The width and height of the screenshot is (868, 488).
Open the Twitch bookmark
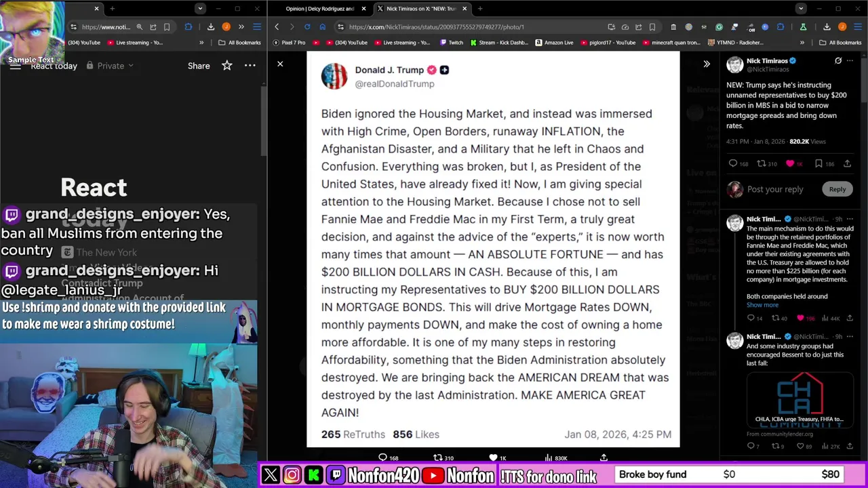[x=451, y=43]
